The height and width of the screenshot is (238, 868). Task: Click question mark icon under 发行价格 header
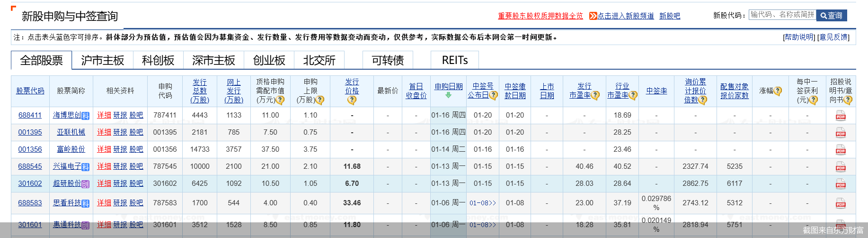tap(352, 100)
